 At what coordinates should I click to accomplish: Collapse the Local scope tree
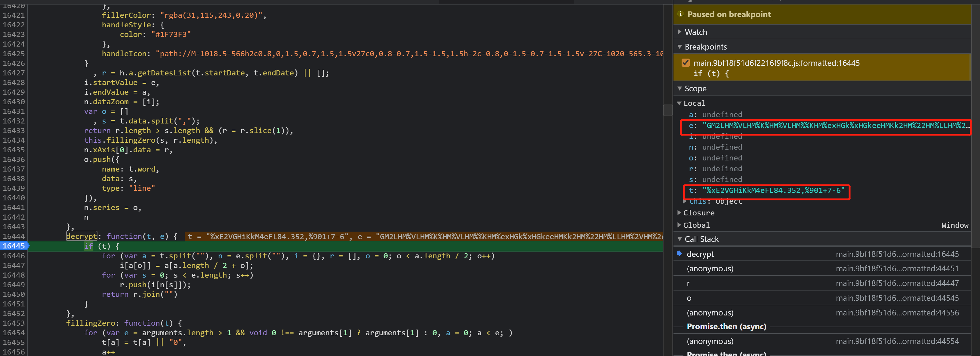pyautogui.click(x=679, y=103)
